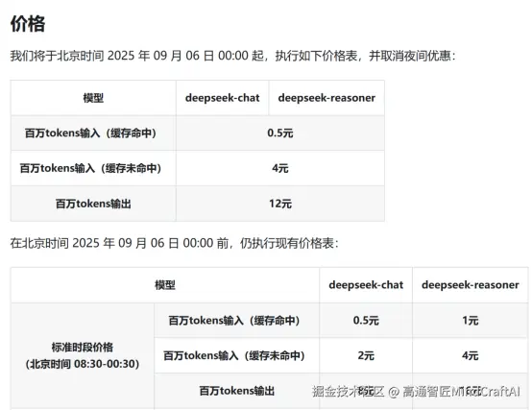Click '百万tokens输出' label in existing price table
The height and width of the screenshot is (410, 532).
point(237,391)
